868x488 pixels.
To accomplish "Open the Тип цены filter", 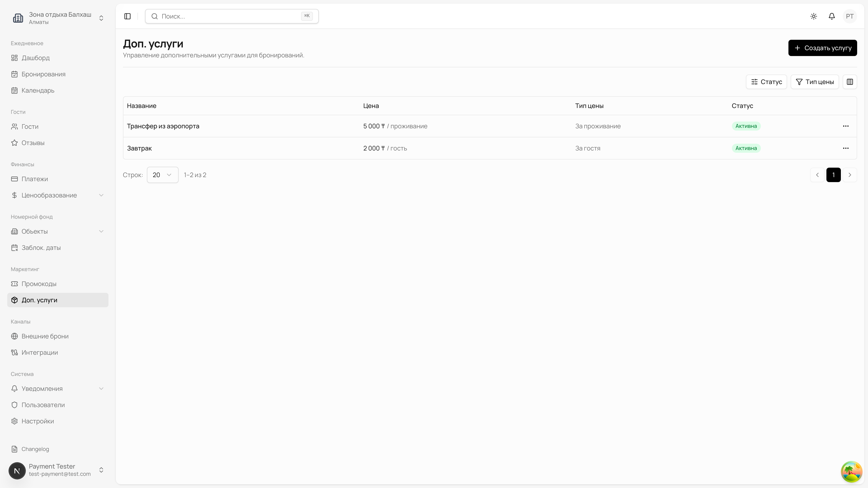I will (814, 82).
